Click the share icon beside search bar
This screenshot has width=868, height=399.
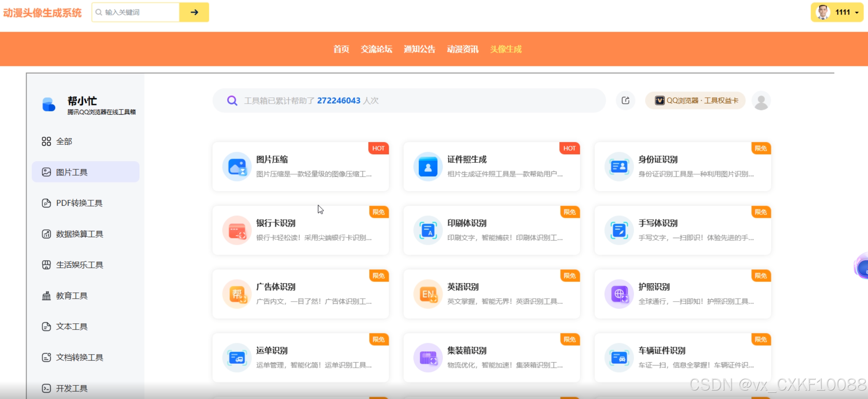coord(625,100)
